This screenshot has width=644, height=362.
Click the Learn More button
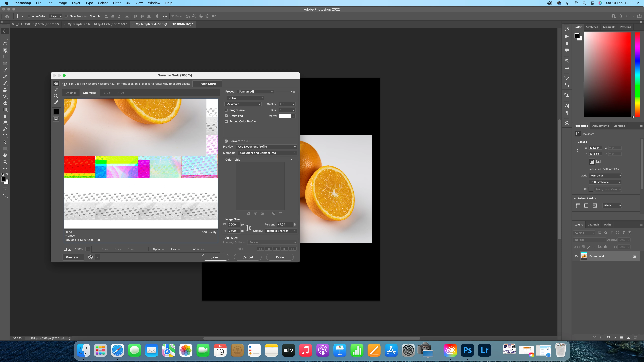click(x=207, y=84)
